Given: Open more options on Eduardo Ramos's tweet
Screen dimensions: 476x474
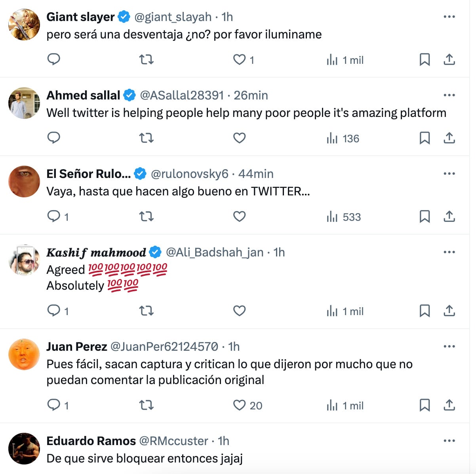Looking at the screenshot, I should [x=449, y=441].
